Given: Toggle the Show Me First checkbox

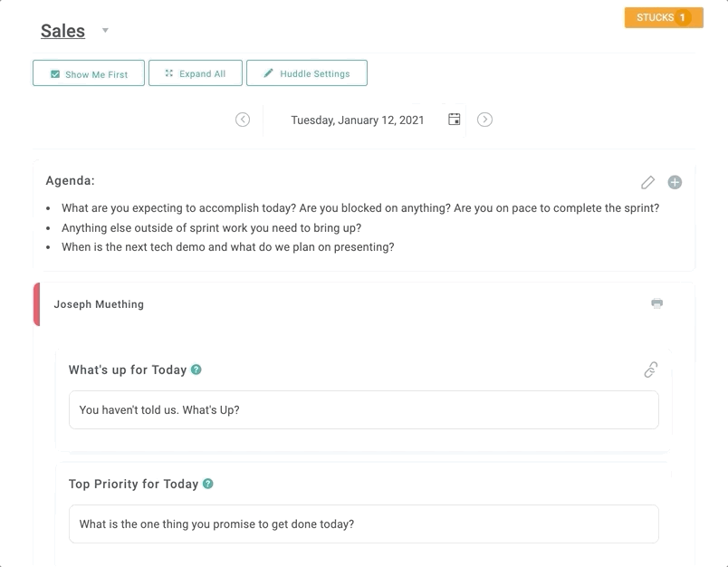Looking at the screenshot, I should [x=55, y=74].
